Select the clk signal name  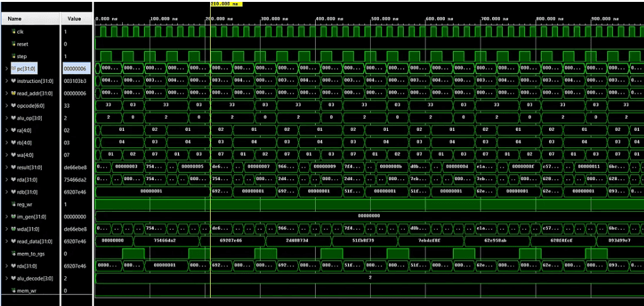pos(21,32)
